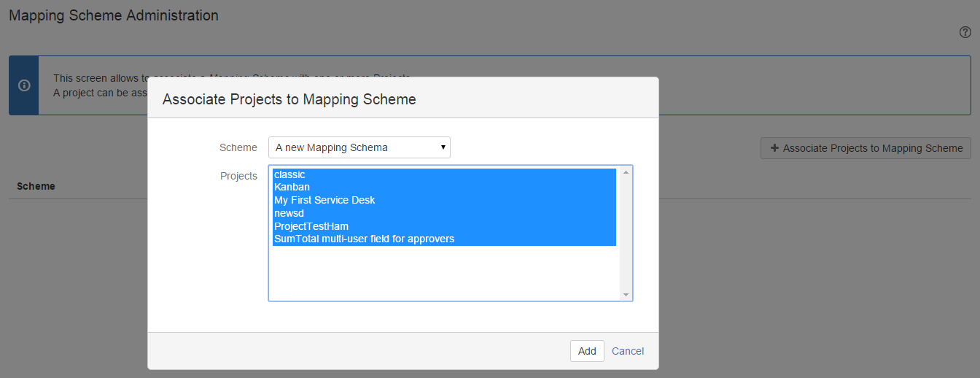Click the Projects field label
The width and height of the screenshot is (980, 378).
pos(238,176)
